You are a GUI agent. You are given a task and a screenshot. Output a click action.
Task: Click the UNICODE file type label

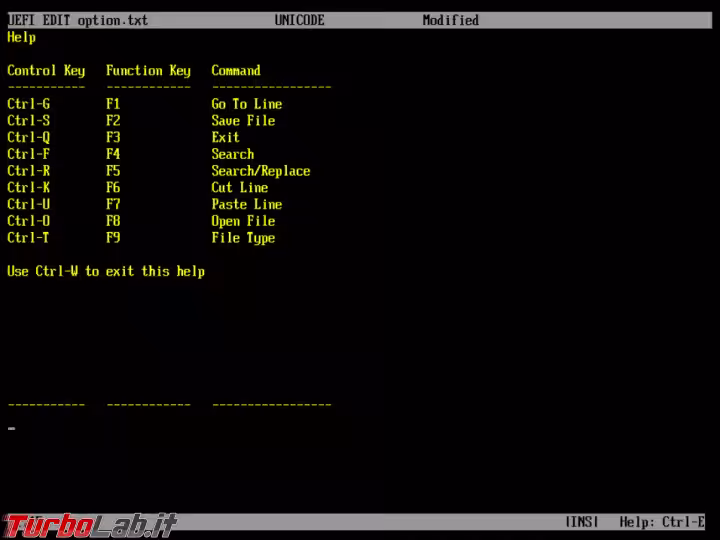pyautogui.click(x=299, y=20)
